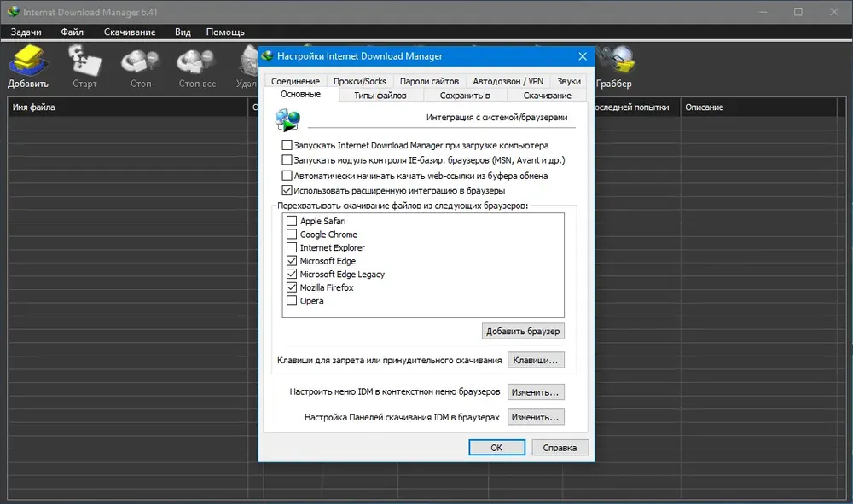Click the Имя файла column header
The image size is (853, 504).
point(127,107)
